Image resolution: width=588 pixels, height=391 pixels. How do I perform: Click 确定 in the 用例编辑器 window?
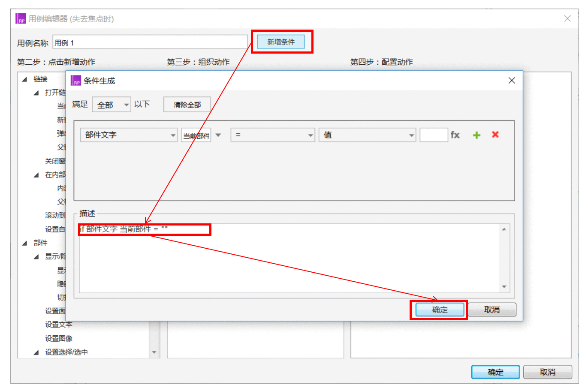(x=495, y=372)
